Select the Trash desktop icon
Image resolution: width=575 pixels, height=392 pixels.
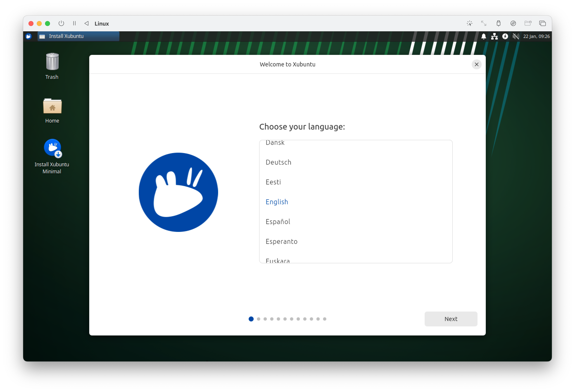(x=52, y=66)
